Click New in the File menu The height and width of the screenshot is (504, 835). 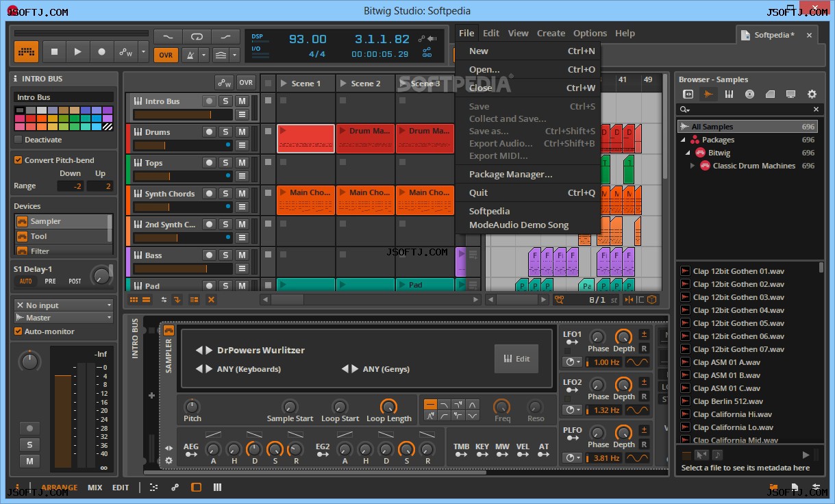[x=527, y=51]
